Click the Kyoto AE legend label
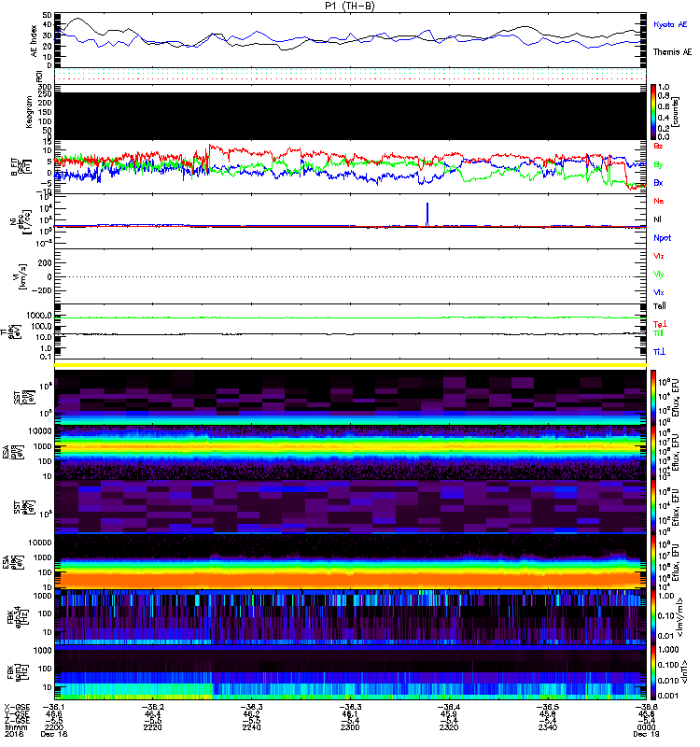The height and width of the screenshot is (747, 700). tap(671, 24)
